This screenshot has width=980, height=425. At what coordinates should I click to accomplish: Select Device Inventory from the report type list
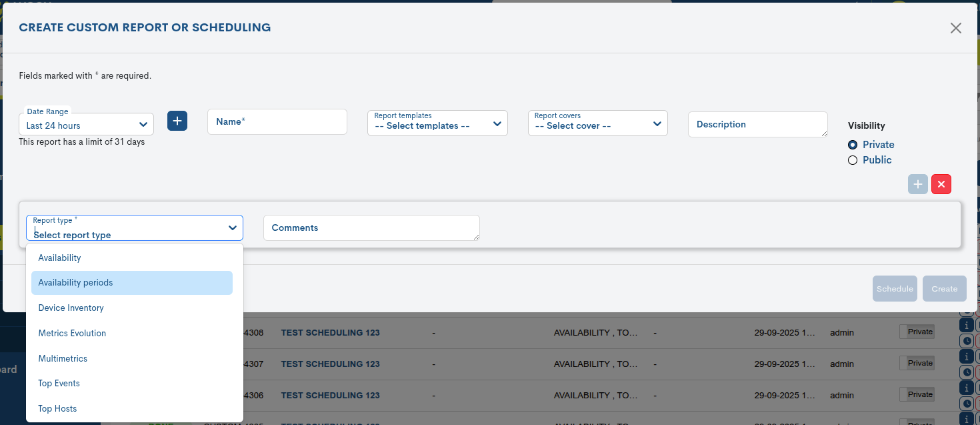coord(71,308)
